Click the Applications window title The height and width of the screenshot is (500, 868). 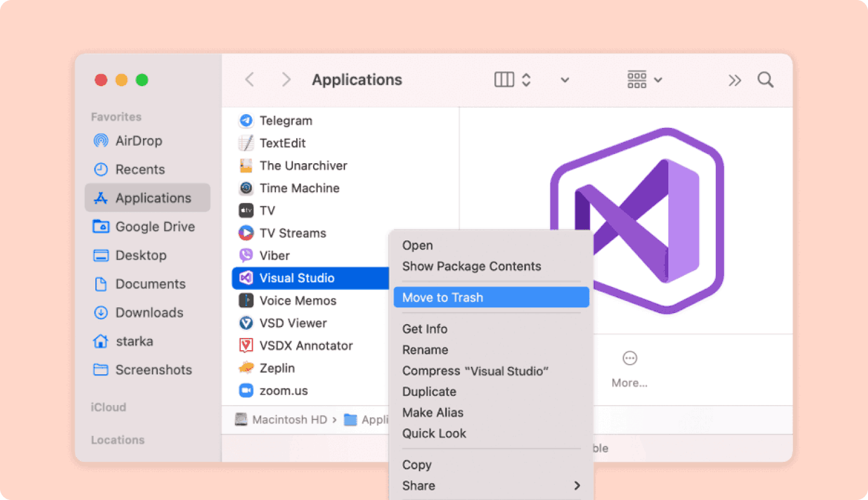coord(357,80)
